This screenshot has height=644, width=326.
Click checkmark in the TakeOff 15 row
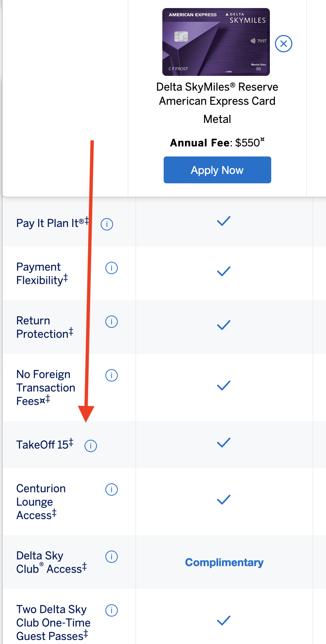224,443
